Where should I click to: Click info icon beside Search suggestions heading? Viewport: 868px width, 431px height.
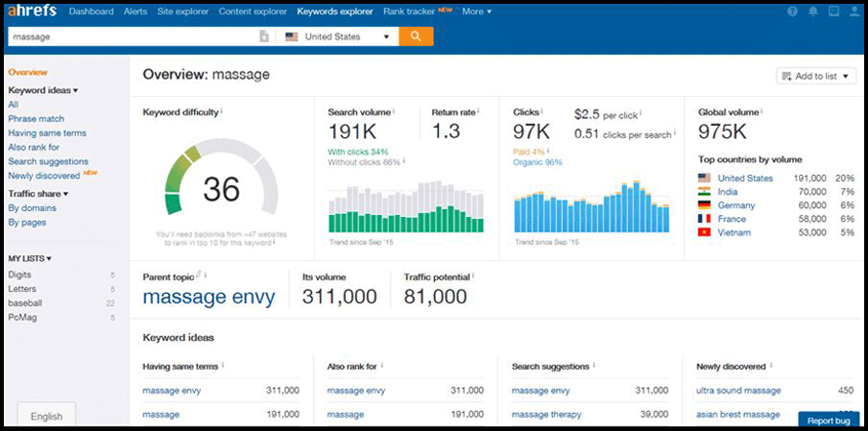(x=594, y=365)
